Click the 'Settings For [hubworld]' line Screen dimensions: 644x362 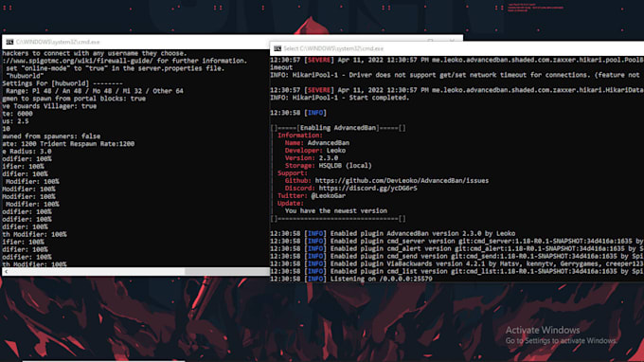[x=63, y=83]
